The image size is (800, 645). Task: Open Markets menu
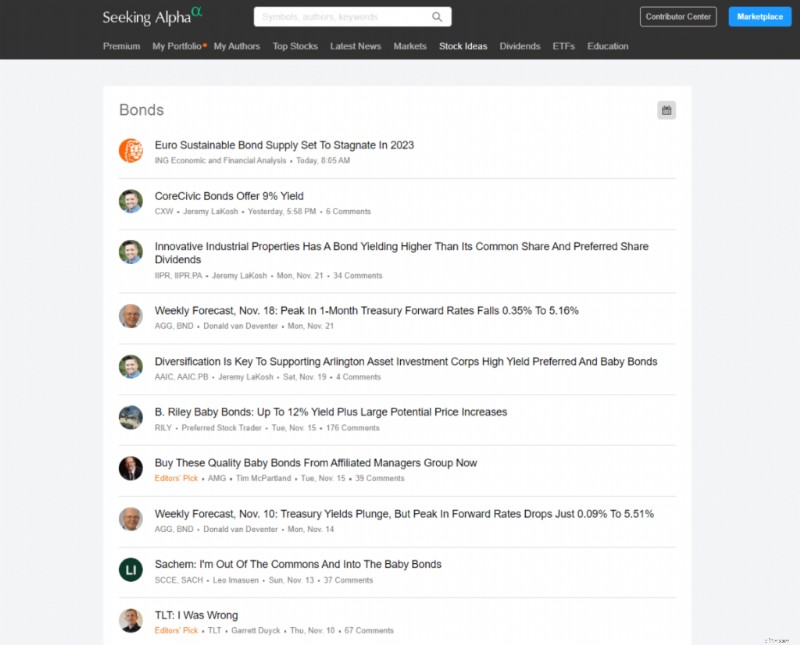pos(410,46)
